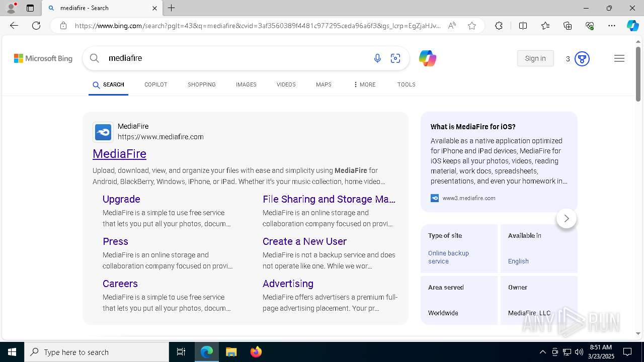Open the taskbar volume control

pos(579,352)
